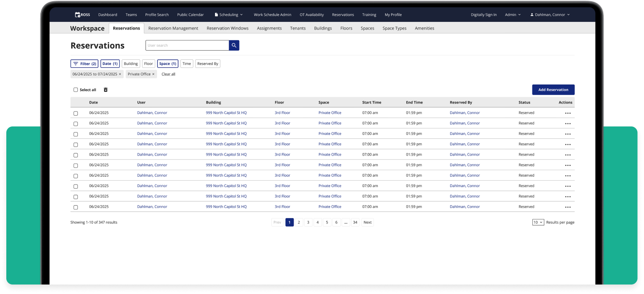
Task: Tick the last reservation row checkbox
Action: [76, 207]
